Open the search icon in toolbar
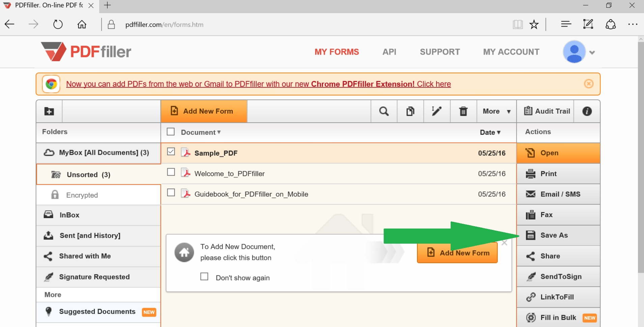The width and height of the screenshot is (644, 327). tap(384, 111)
